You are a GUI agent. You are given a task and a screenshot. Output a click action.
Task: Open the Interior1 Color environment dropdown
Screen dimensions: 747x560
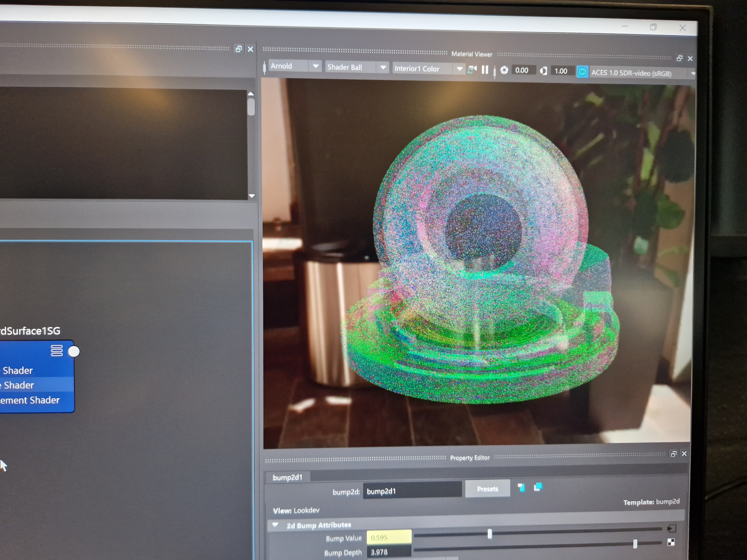pos(459,69)
